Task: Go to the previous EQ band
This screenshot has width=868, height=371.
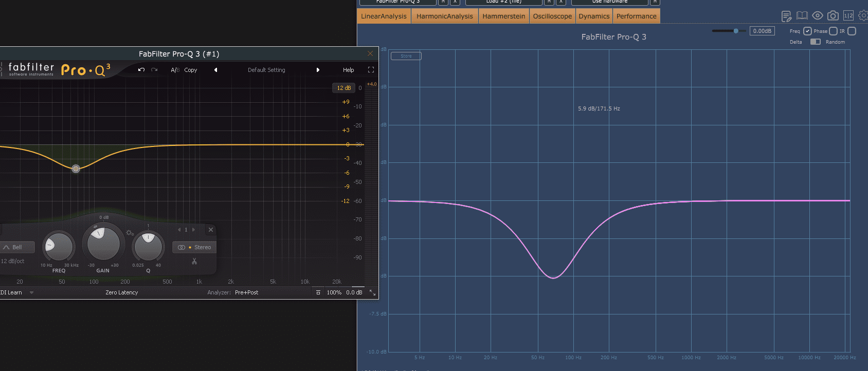Action: point(179,230)
